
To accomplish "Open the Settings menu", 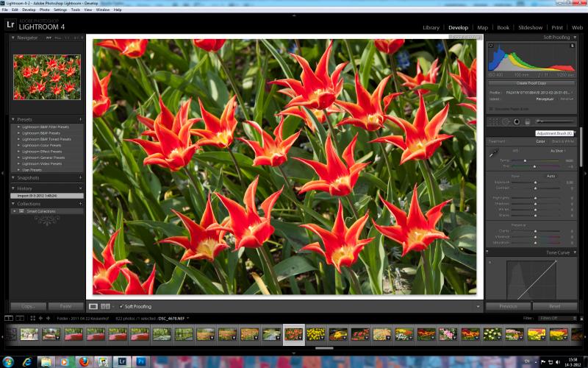I will 60,10.
